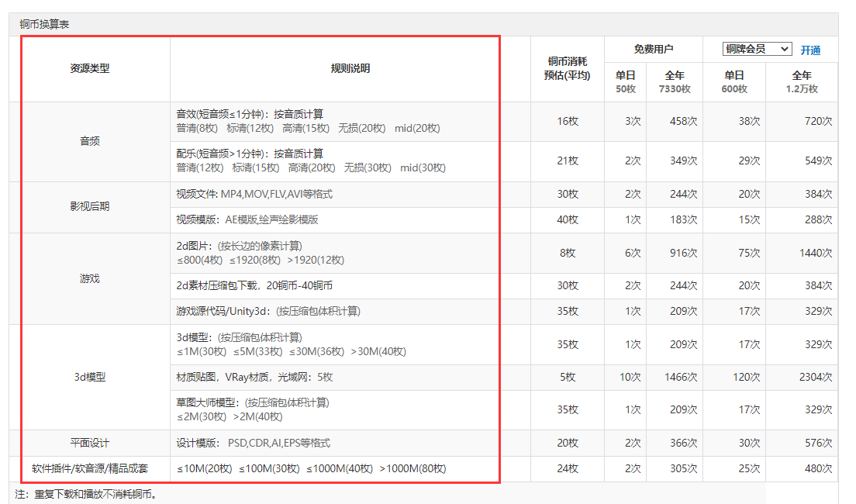Click the free user 单日 50枚 header
This screenshot has width=856, height=504.
pyautogui.click(x=625, y=82)
